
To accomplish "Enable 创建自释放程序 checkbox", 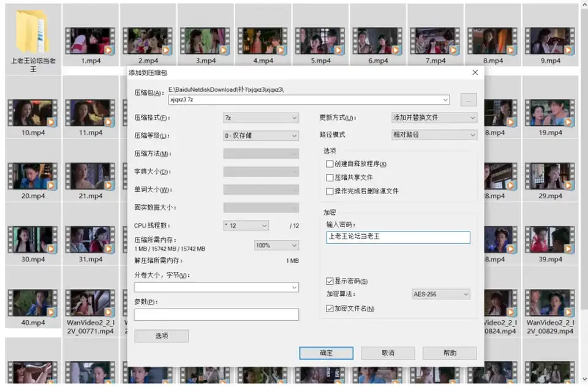I will [330, 164].
